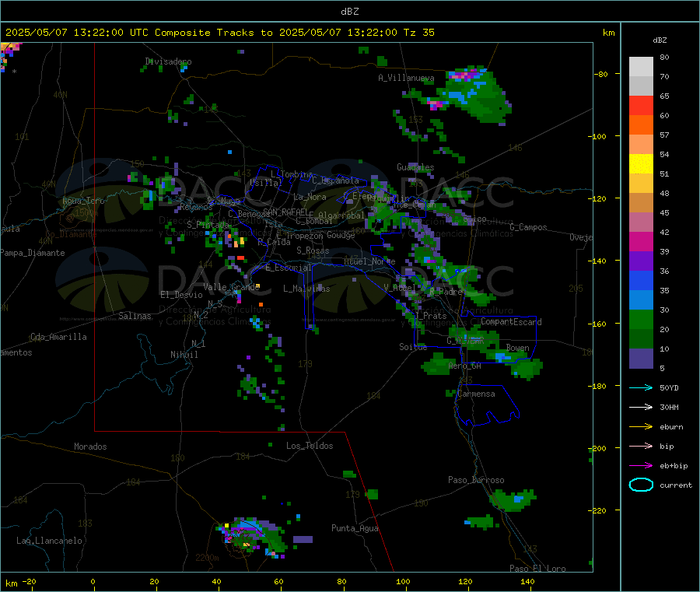This screenshot has width=700, height=592.
Task: Click the 'Morados' place label
Action: pyautogui.click(x=90, y=447)
